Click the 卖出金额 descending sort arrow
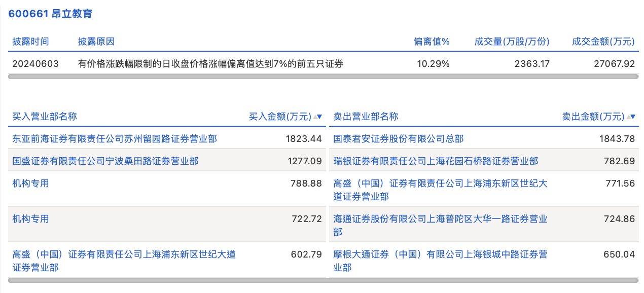Screen dimensions: 644x293 633,117
